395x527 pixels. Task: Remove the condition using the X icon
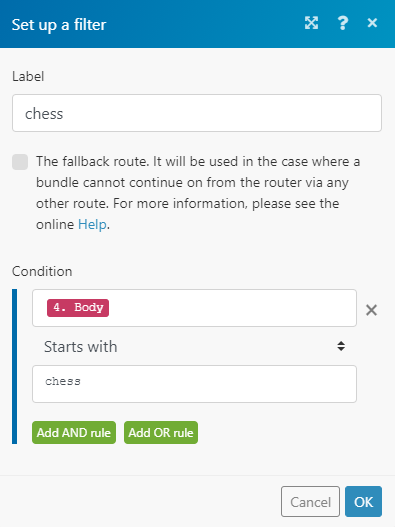371,310
